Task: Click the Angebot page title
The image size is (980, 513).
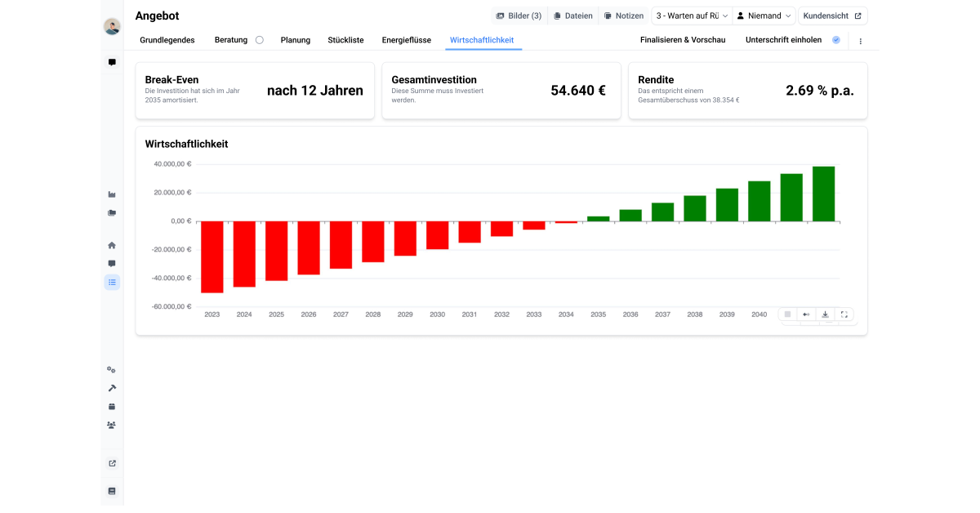Action: pyautogui.click(x=157, y=16)
